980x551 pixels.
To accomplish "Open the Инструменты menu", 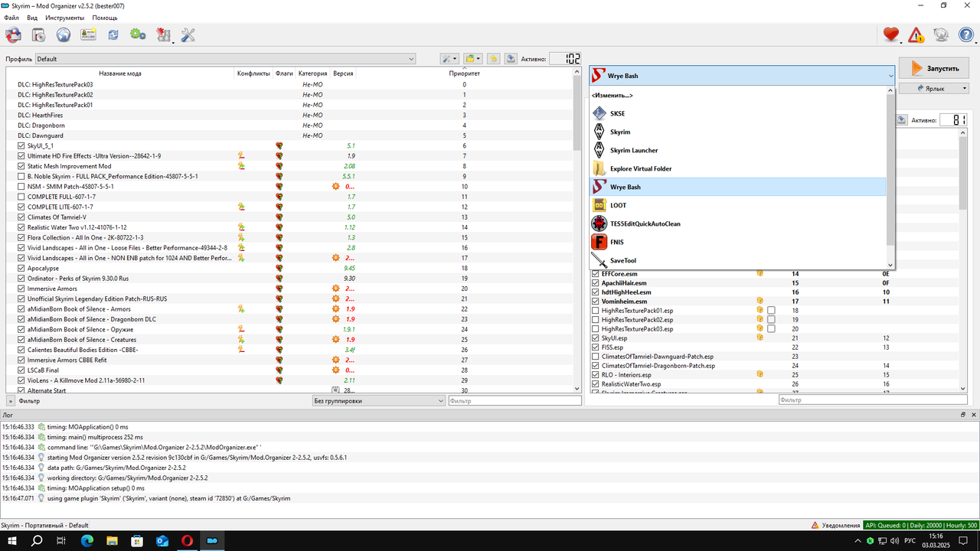I will point(65,17).
